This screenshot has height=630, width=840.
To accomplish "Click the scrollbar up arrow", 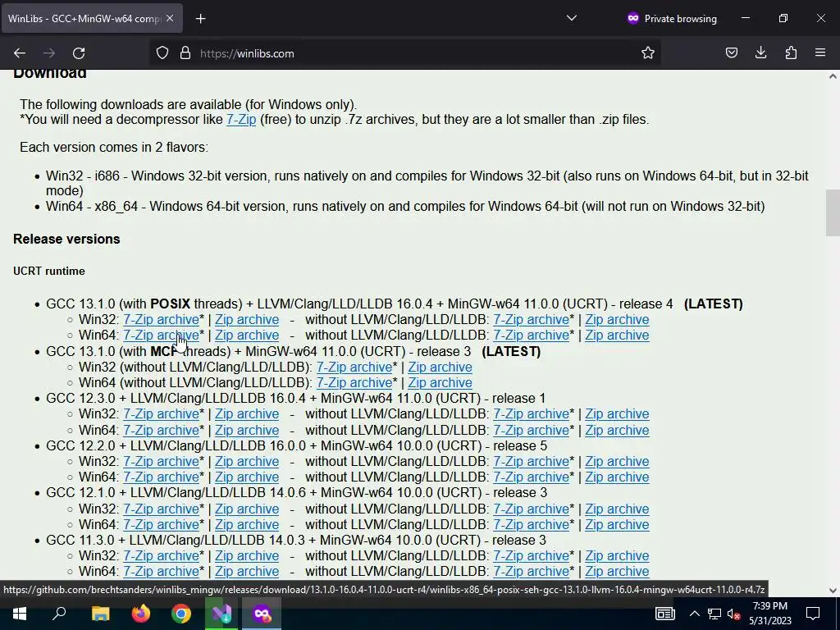I will [833, 76].
